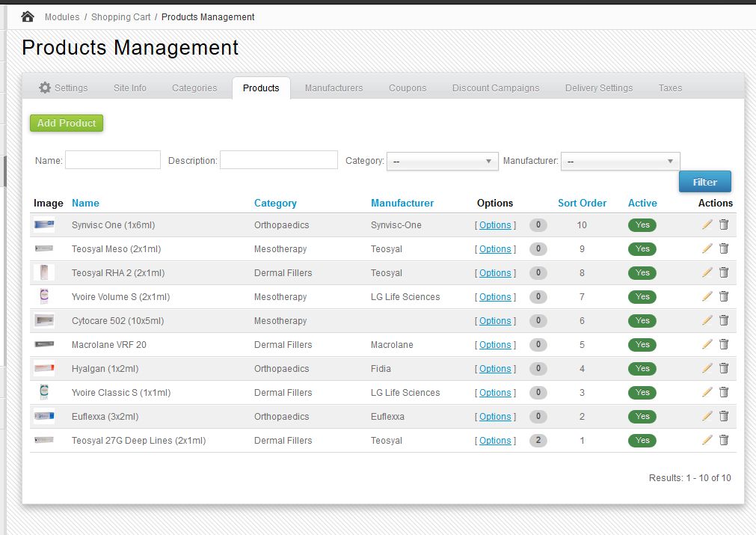Edit Teosyal 27G Deep Lines product
This screenshot has height=535, width=756.
(707, 440)
